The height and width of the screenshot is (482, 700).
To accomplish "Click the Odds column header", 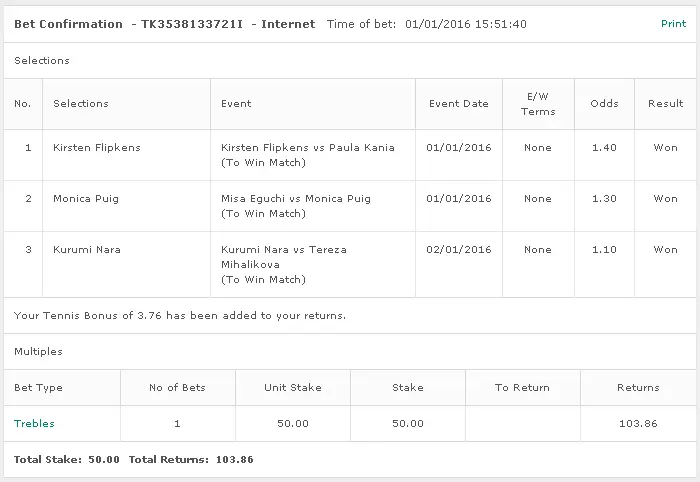I will pyautogui.click(x=604, y=103).
